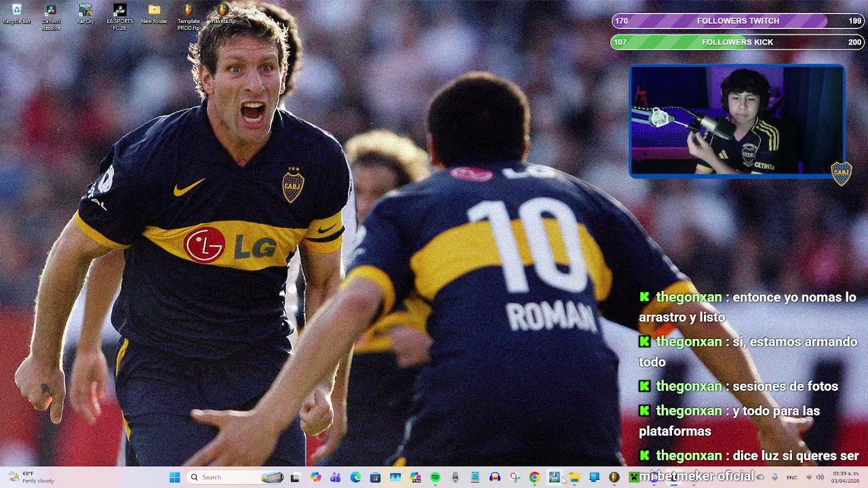Viewport: 868px width, 488px height.
Task: Open Spotify from the taskbar
Action: 435,477
